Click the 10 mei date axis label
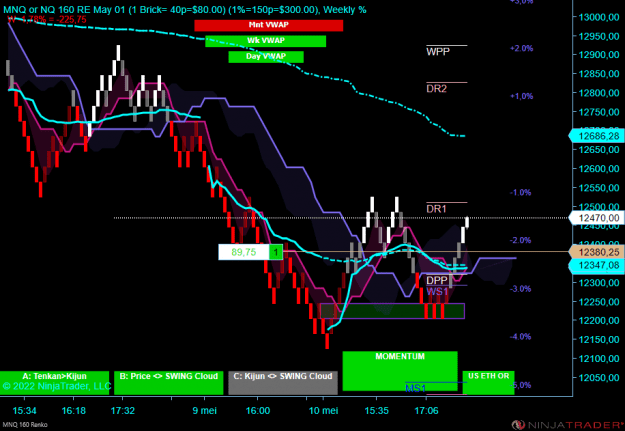The image size is (625, 431). pyautogui.click(x=323, y=410)
